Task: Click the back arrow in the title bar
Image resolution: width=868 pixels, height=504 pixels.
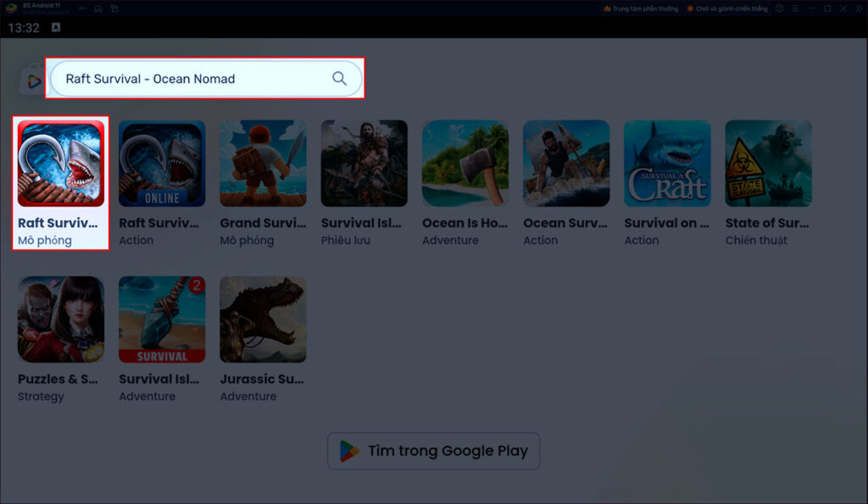Action: tap(81, 8)
